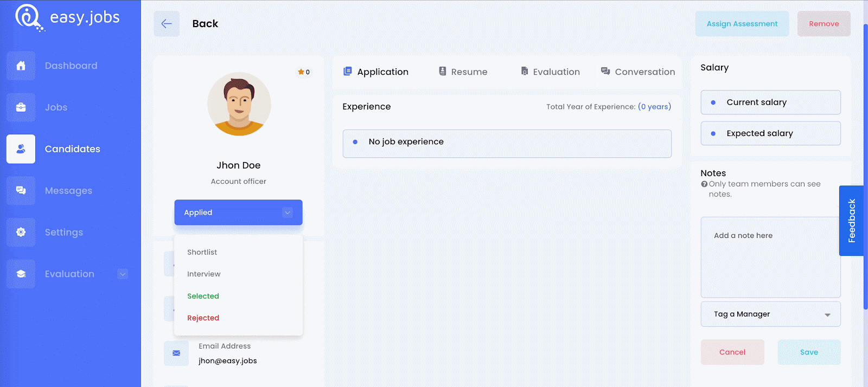Click the Jobs briefcase icon
Viewport: 868px width, 387px height.
tap(21, 107)
